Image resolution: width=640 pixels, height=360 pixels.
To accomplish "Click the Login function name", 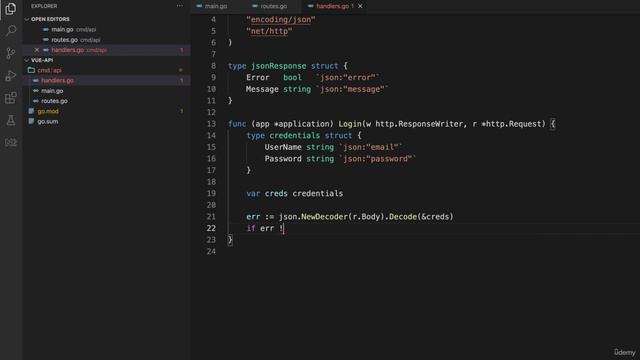I will coord(350,124).
